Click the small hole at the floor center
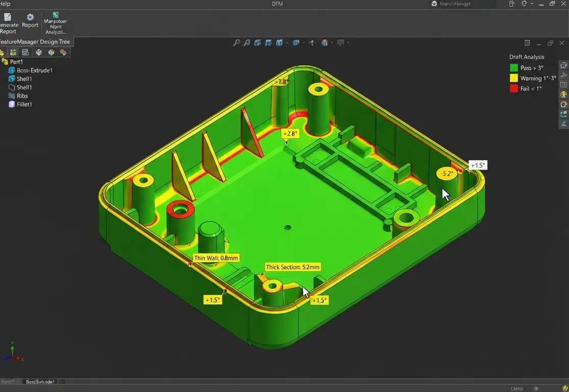 288,228
